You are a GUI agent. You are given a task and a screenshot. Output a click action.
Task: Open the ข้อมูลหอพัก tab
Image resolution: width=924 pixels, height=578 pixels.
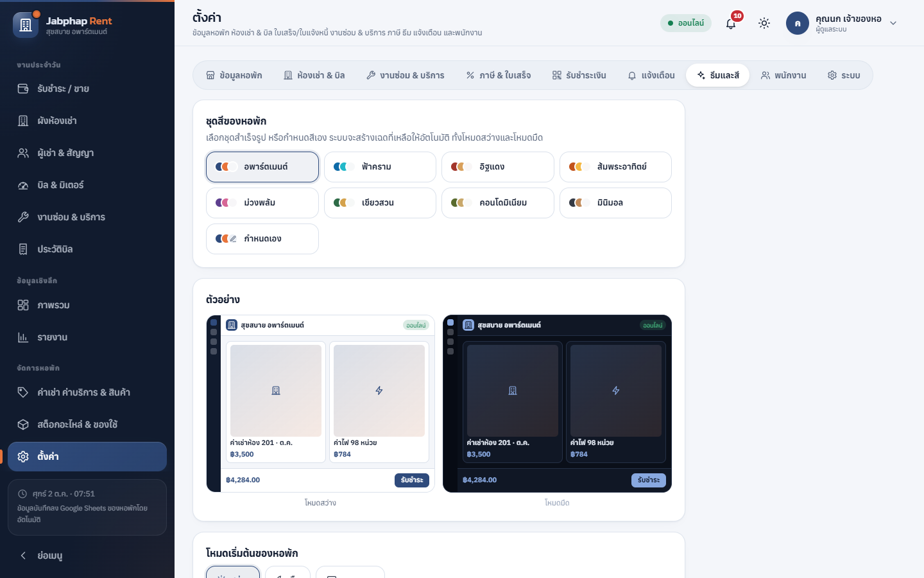(x=234, y=75)
